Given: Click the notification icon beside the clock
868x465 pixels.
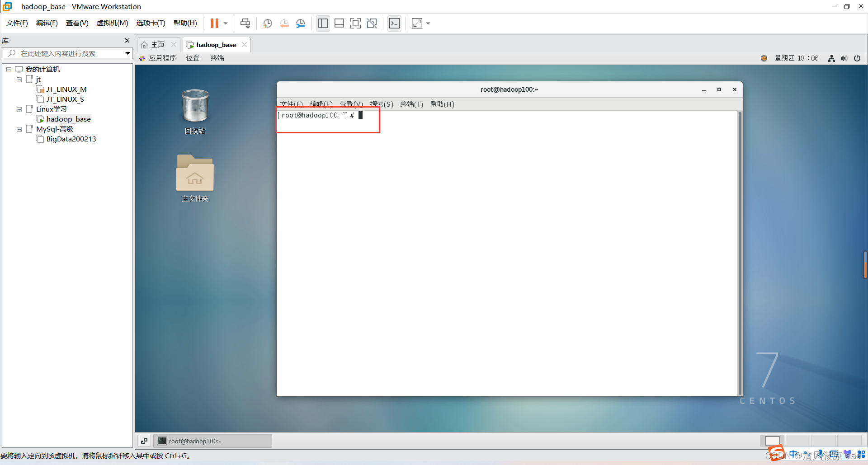Looking at the screenshot, I should pyautogui.click(x=764, y=58).
